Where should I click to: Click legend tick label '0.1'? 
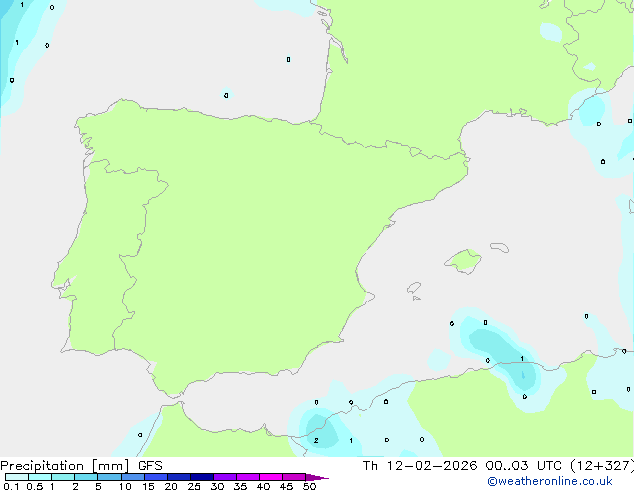(11, 486)
